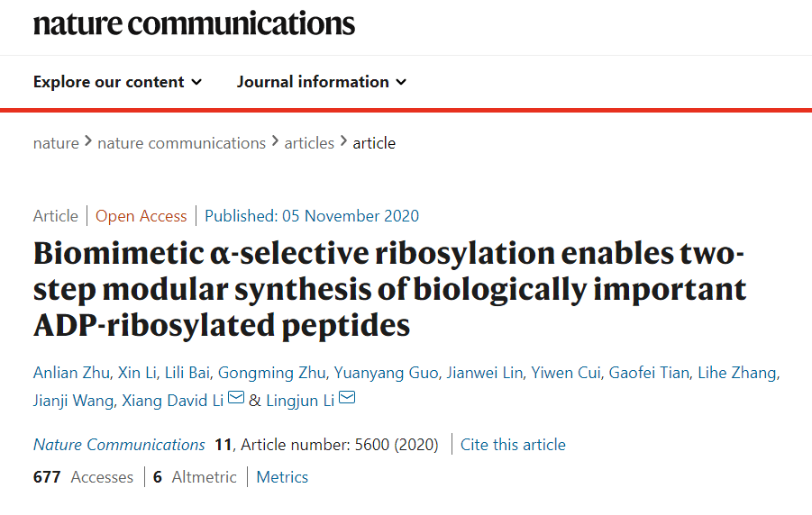Click the article title heading

coord(389,289)
